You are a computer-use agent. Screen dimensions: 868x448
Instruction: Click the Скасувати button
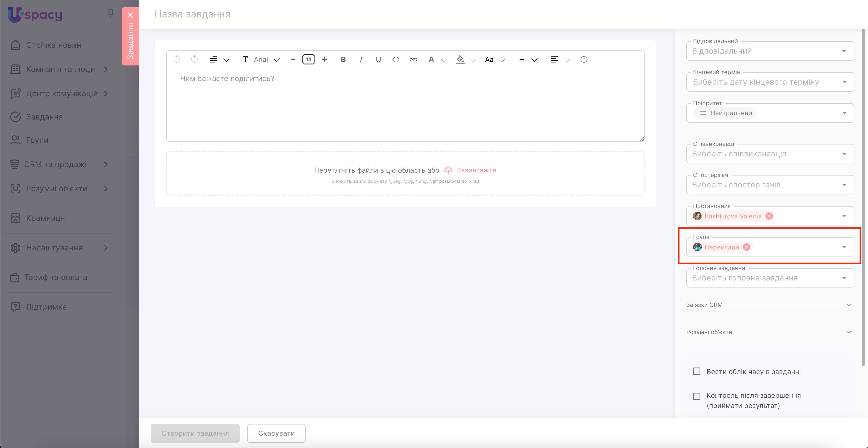[x=276, y=433]
